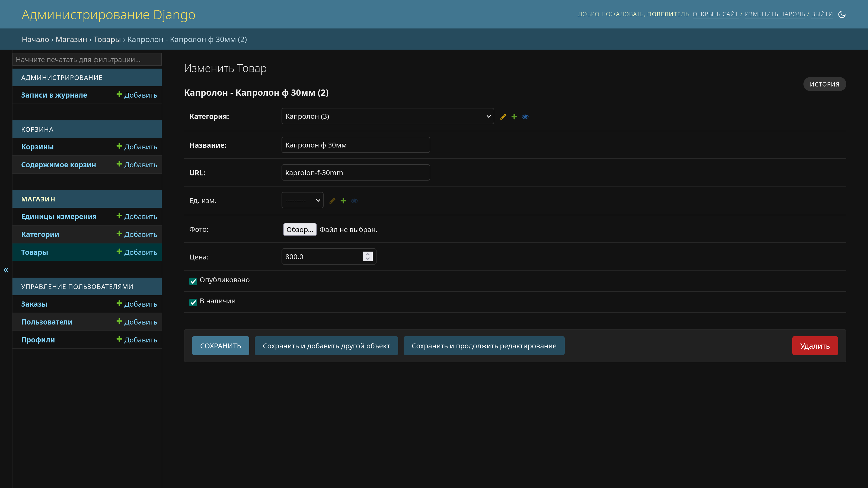
Task: Add new Единицы измерения entry
Action: [x=137, y=217]
